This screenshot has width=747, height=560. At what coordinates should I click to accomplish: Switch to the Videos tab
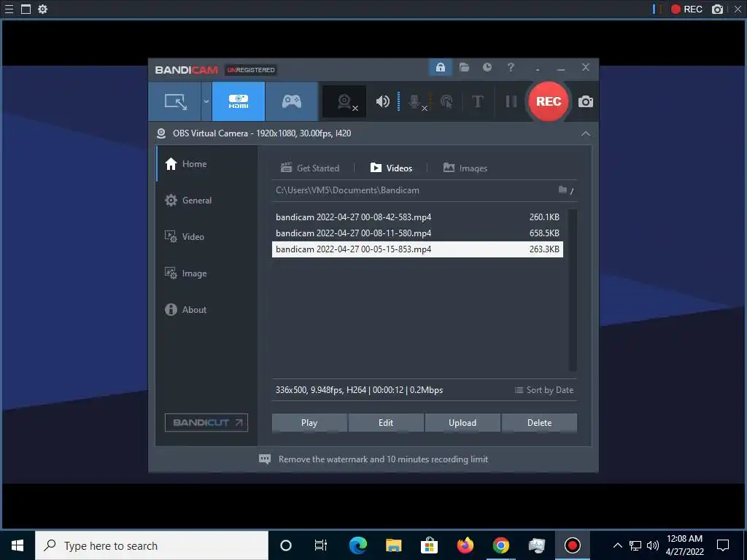pyautogui.click(x=391, y=168)
